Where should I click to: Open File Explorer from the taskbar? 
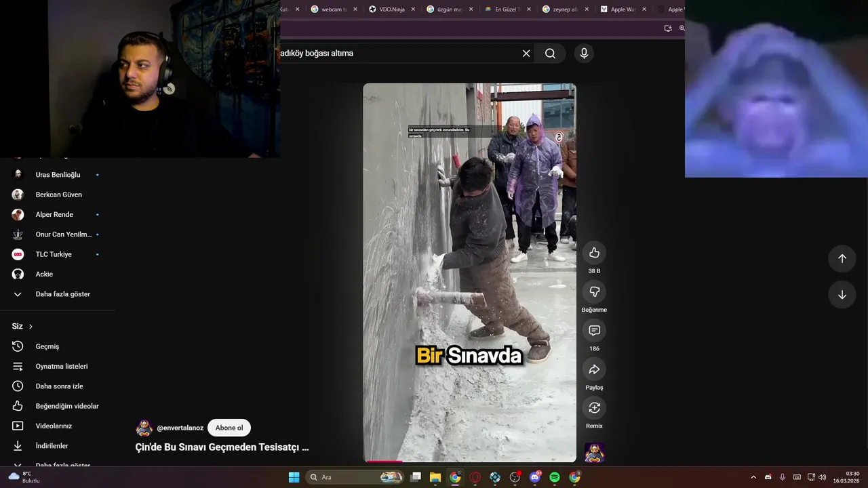point(435,477)
